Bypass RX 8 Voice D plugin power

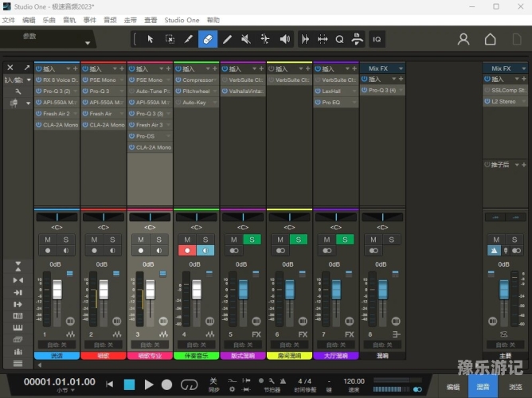(39, 80)
